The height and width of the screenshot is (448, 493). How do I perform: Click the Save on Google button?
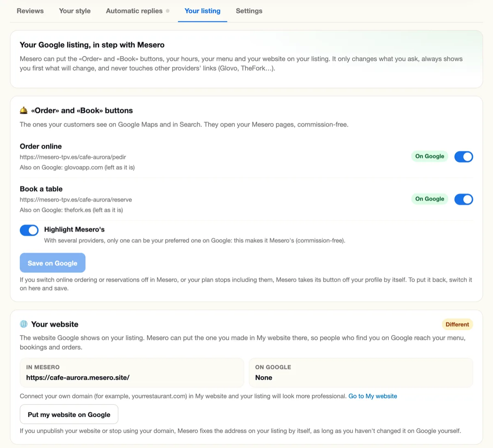coord(53,263)
